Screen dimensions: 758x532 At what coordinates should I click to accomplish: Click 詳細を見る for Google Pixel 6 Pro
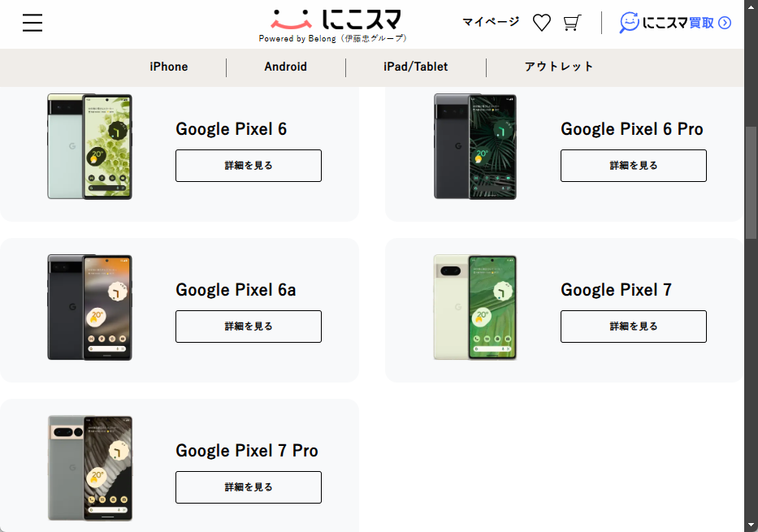(x=633, y=165)
